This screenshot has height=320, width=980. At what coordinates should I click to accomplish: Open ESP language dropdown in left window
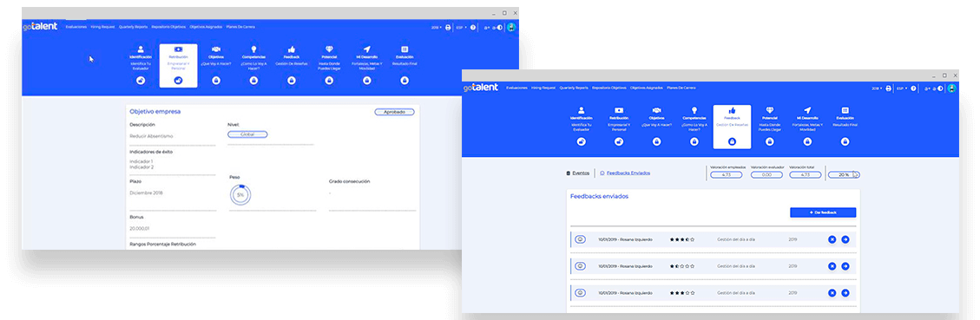pos(461,28)
